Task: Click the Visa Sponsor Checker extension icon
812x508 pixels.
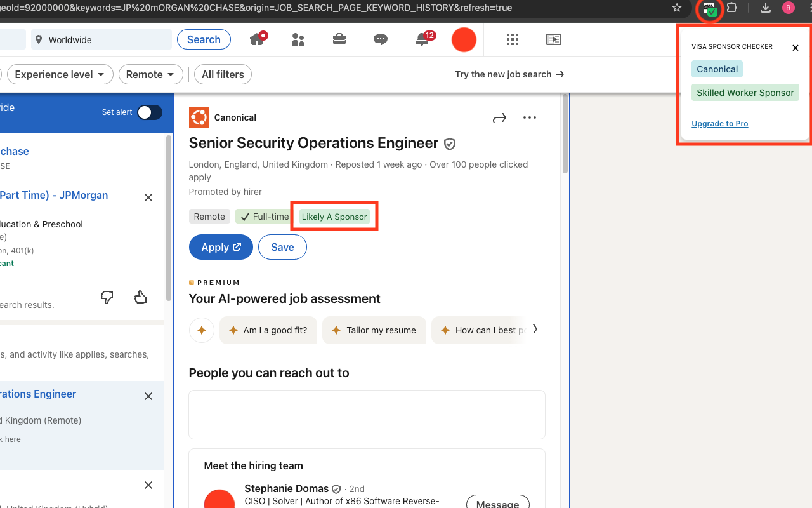Action: 709,9
